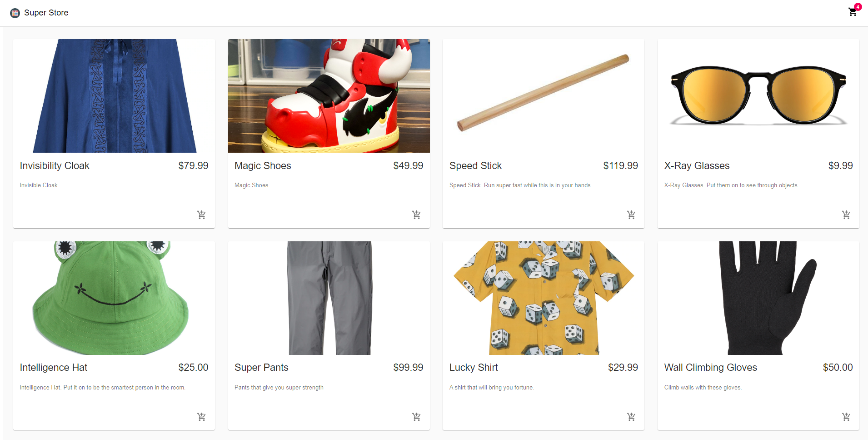This screenshot has width=868, height=444.
Task: Select the Speed Stick product title
Action: (475, 166)
